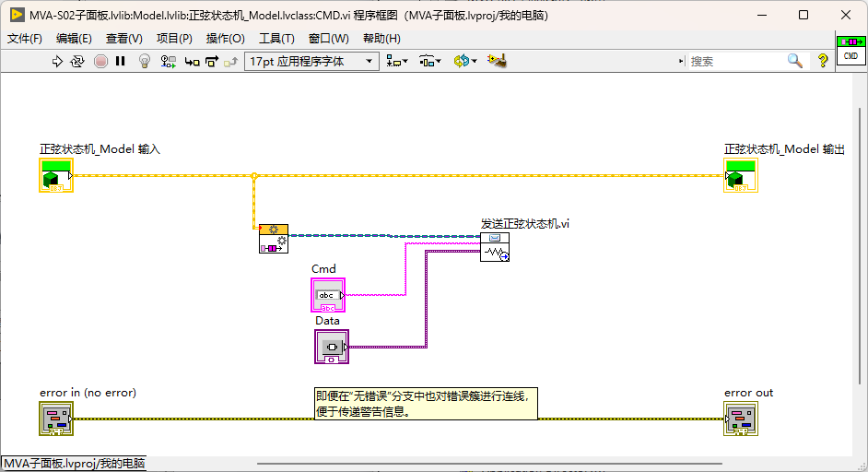The image size is (868, 472).
Task: Click the search options arrow
Action: coord(682,61)
